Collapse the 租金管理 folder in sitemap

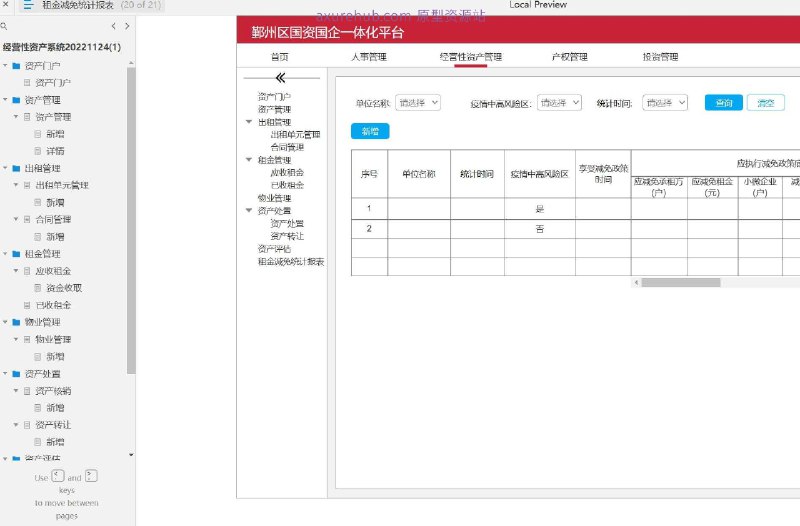pos(5,254)
